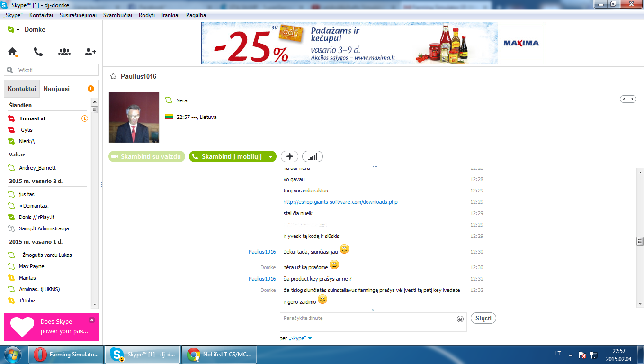Click the add contact icon

90,52
